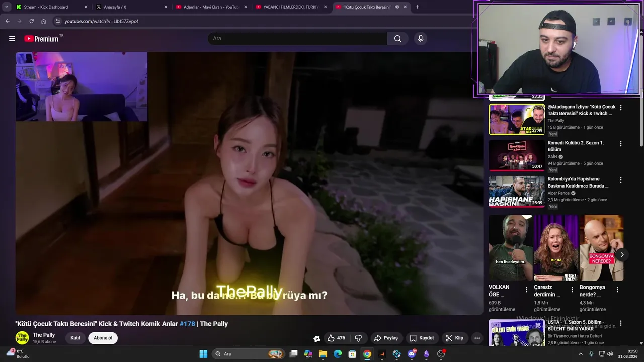Open the VOLKAN ÖGE short thumbnail

[x=511, y=248]
